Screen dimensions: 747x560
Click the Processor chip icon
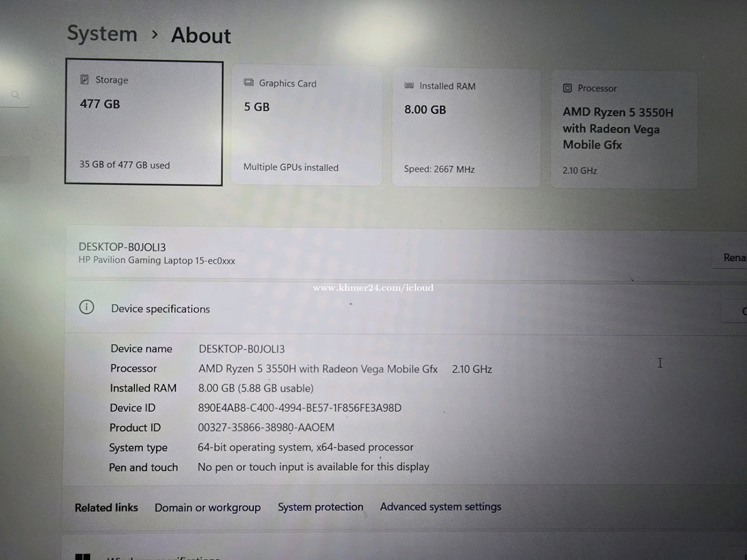(x=567, y=88)
